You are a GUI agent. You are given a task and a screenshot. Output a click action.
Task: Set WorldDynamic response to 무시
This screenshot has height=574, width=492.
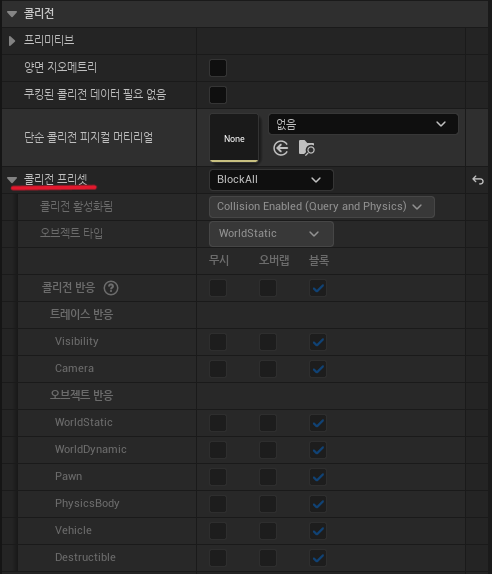(x=218, y=450)
